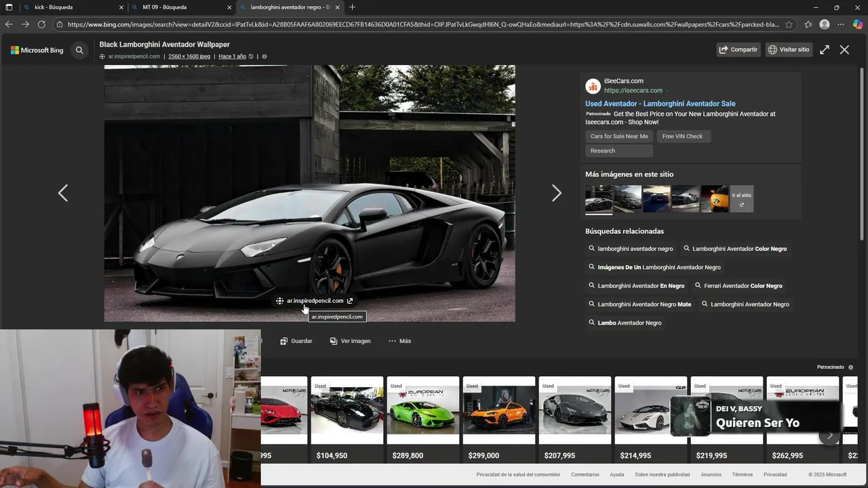Image resolution: width=868 pixels, height=488 pixels.
Task: Open the $299,000 orange Lamborghini listing
Action: pos(498,420)
